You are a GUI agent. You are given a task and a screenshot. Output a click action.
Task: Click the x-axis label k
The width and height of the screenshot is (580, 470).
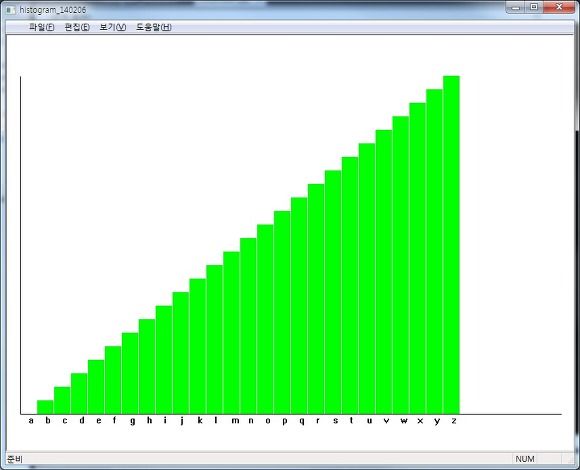(200, 420)
